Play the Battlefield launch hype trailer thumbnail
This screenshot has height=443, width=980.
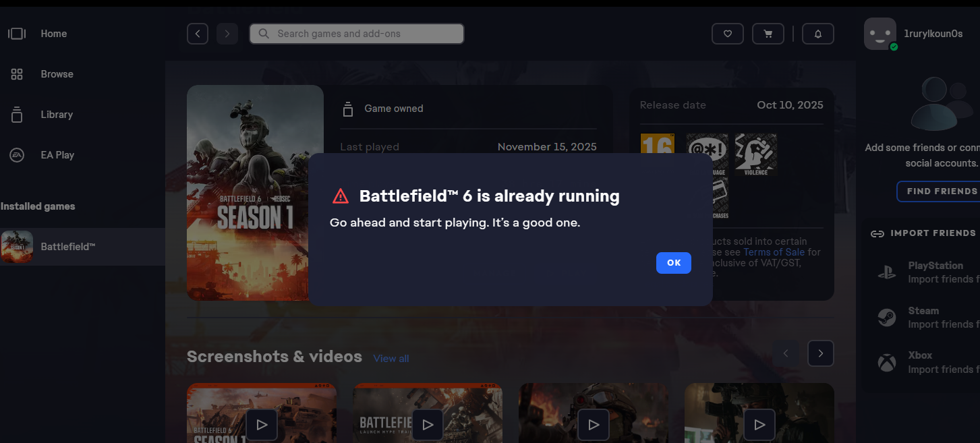(428, 424)
